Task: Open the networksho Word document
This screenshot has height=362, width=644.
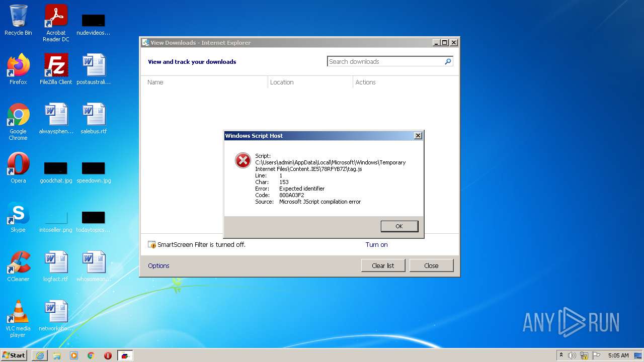Action: (56, 316)
